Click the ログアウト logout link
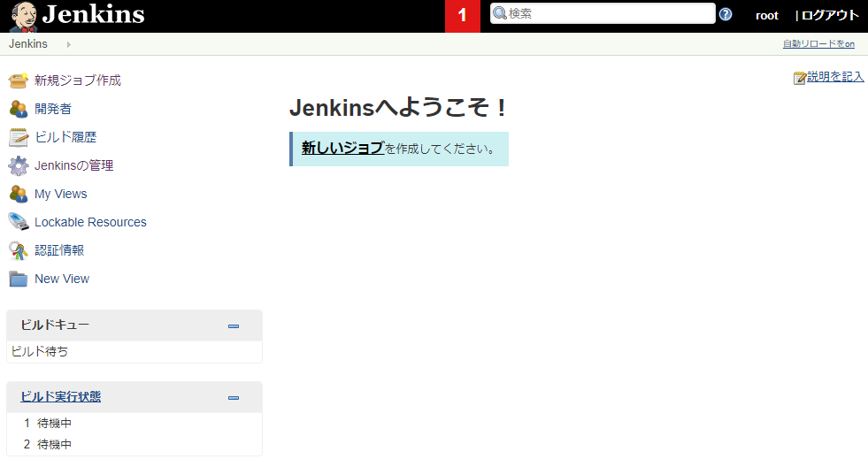868x467 pixels. pos(830,16)
